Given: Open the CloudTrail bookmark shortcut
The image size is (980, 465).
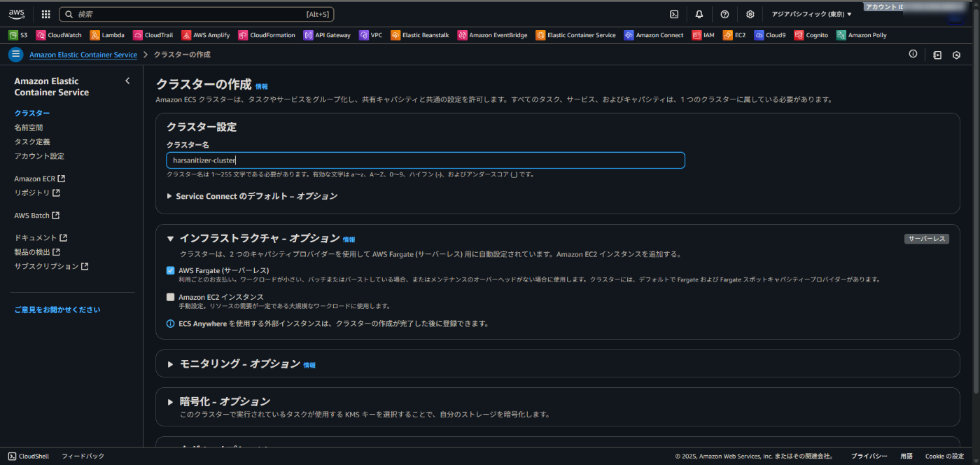Looking at the screenshot, I should [153, 35].
